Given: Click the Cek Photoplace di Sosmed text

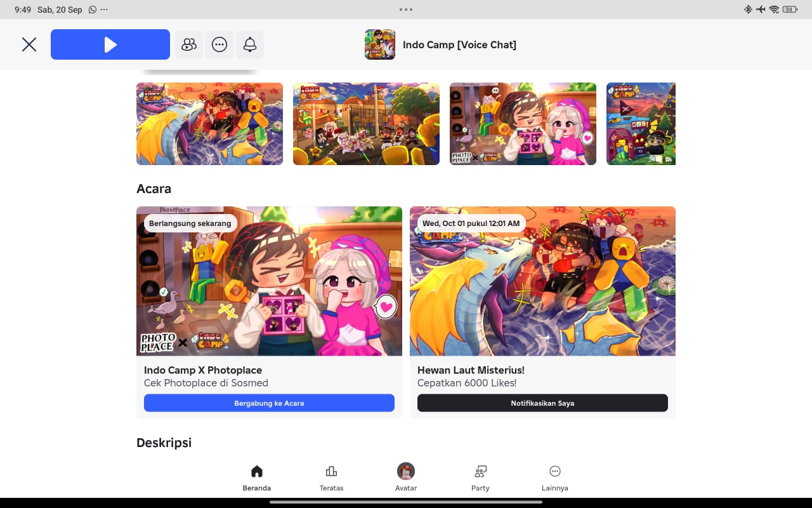Looking at the screenshot, I should pyautogui.click(x=206, y=383).
